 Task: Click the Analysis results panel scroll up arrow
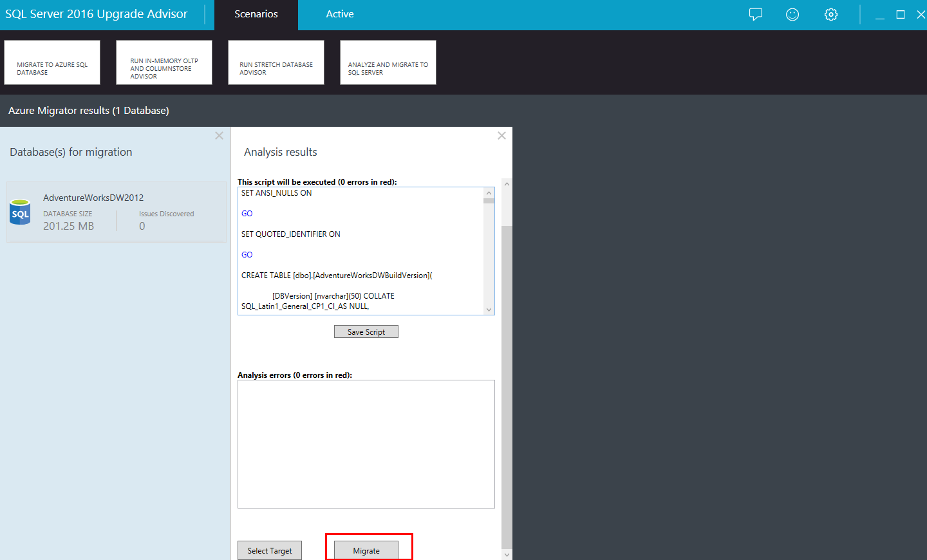[507, 184]
